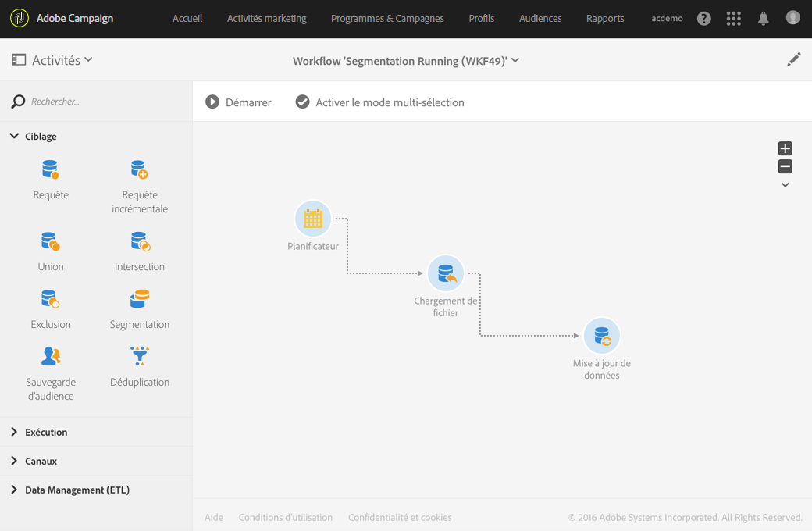The width and height of the screenshot is (812, 531).
Task: Open the Profils menu
Action: 481,19
